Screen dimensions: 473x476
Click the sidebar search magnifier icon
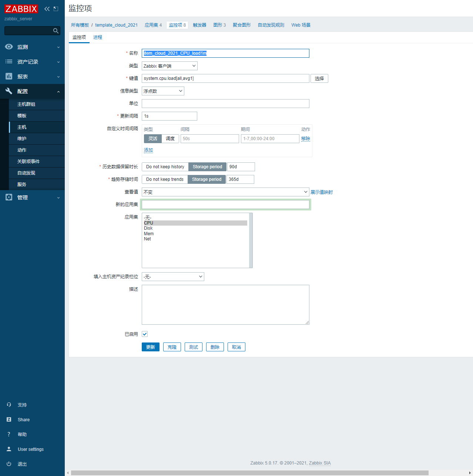coord(56,31)
